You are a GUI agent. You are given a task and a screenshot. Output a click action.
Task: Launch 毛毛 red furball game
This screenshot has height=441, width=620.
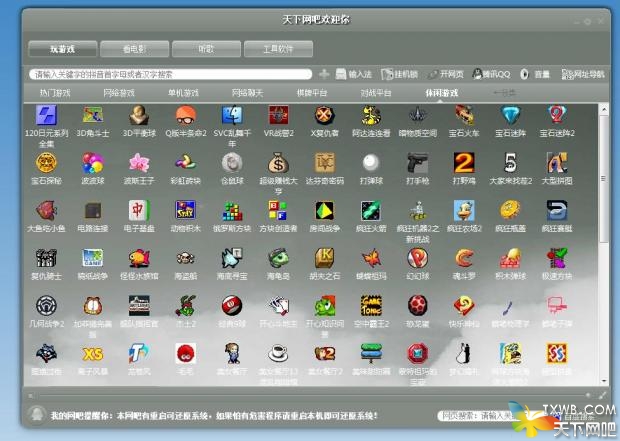pyautogui.click(x=186, y=354)
